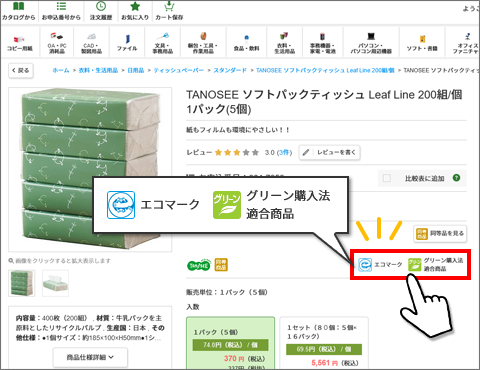Follow the スタンダード breadcrumb link
This screenshot has height=370, width=480.
click(230, 70)
